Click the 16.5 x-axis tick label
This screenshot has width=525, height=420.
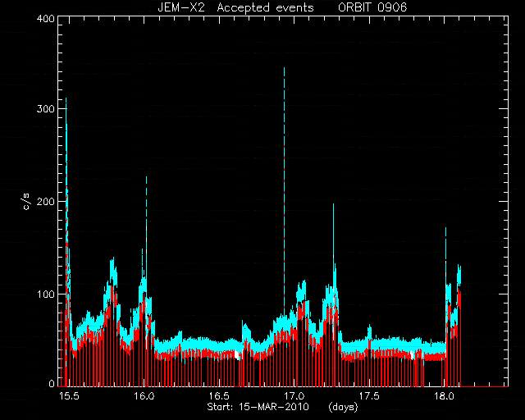point(219,396)
